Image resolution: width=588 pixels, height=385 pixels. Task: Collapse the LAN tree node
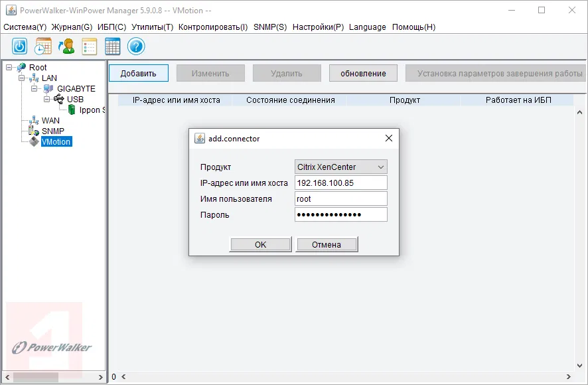pos(22,78)
